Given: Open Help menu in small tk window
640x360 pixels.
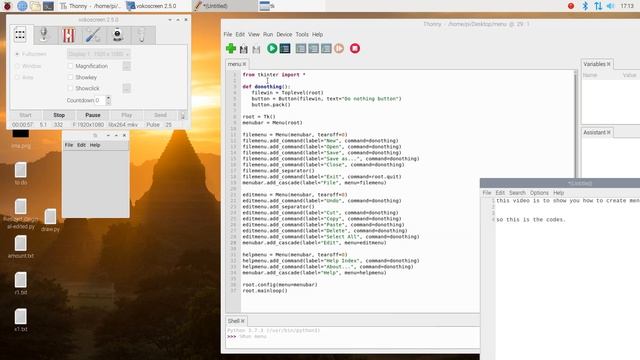Looking at the screenshot, I should click(95, 145).
